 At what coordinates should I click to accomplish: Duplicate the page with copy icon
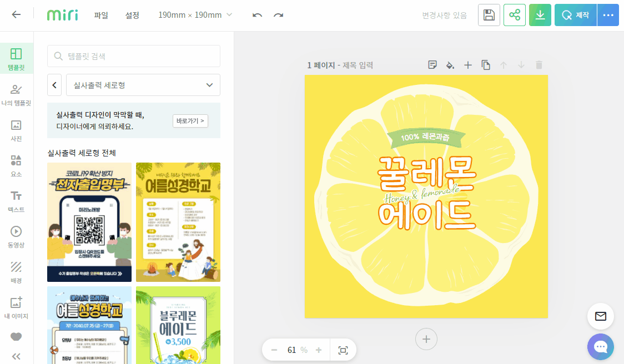pyautogui.click(x=486, y=65)
